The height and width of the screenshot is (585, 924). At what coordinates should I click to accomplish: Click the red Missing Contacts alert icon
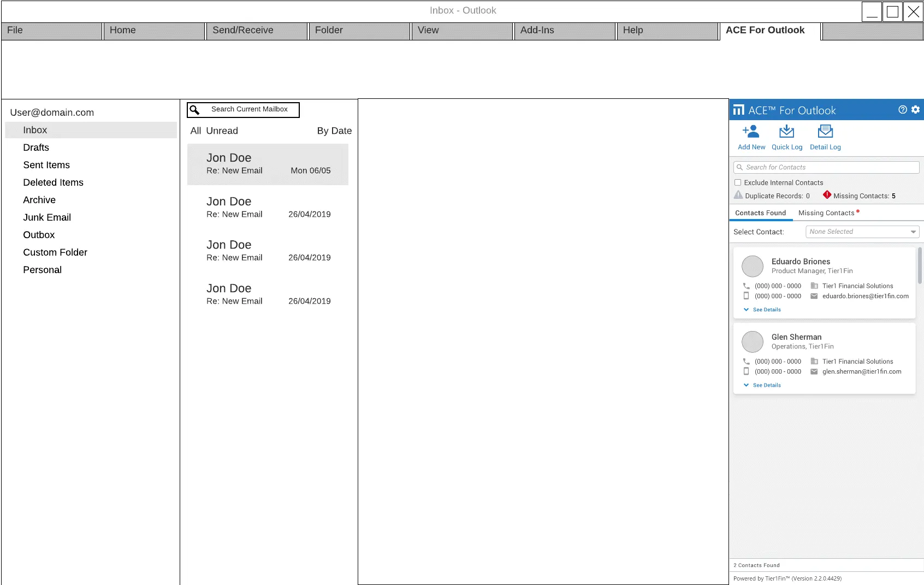(x=827, y=194)
